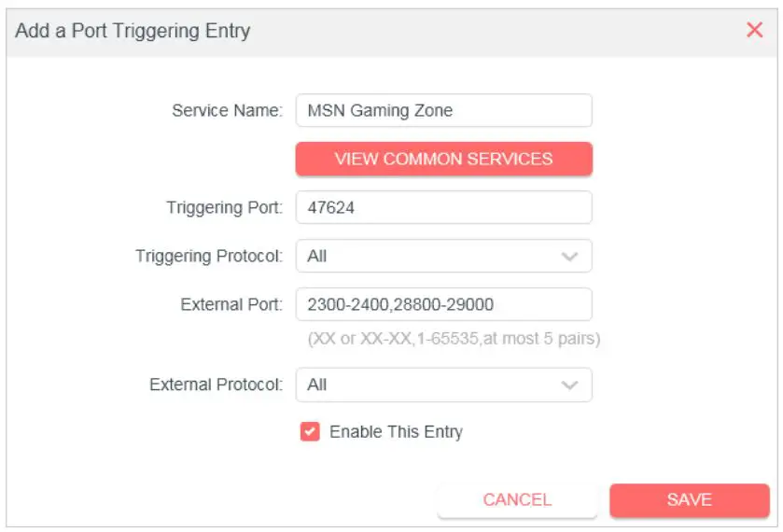Expand the External Protocol dropdown
Image resolution: width=783 pixels, height=532 pixels.
[x=443, y=385]
